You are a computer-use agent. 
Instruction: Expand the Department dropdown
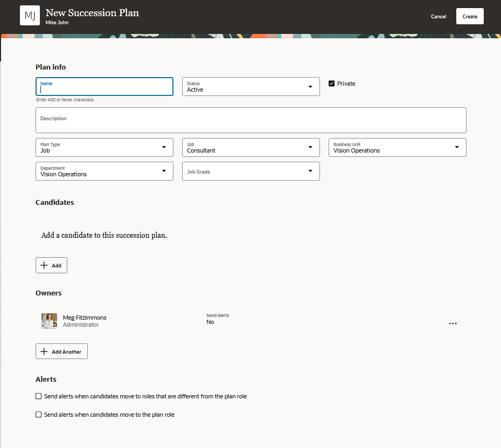[x=105, y=171]
